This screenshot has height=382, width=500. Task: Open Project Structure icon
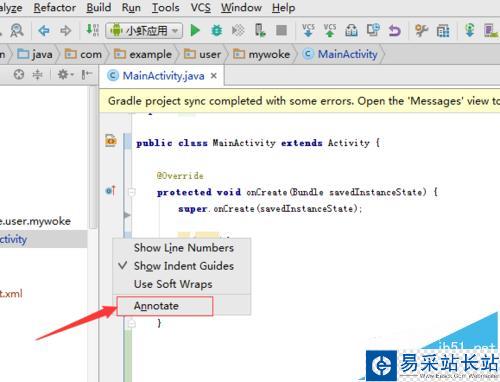[x=443, y=31]
